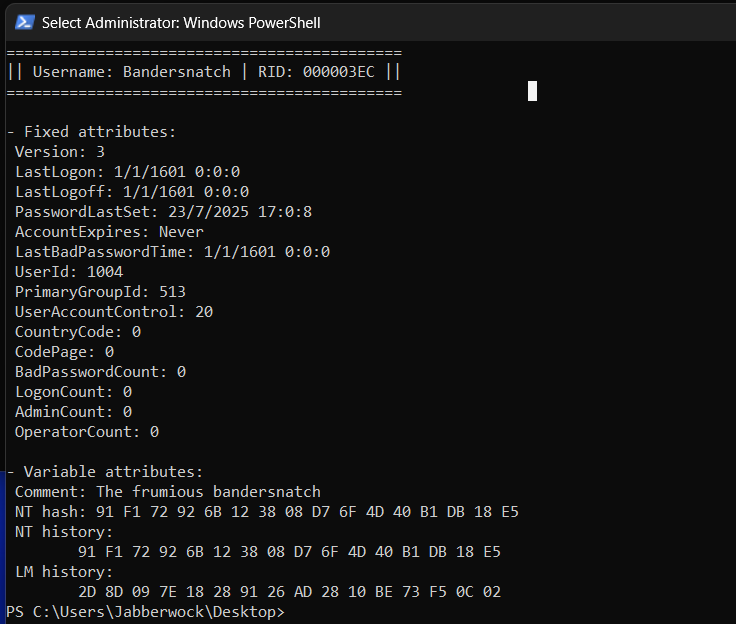736x624 pixels.
Task: Click the 'NT hash:' hex line
Action: tap(267, 512)
